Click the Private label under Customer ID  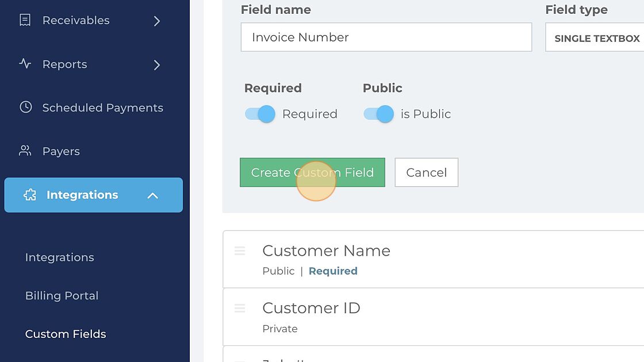point(280,329)
